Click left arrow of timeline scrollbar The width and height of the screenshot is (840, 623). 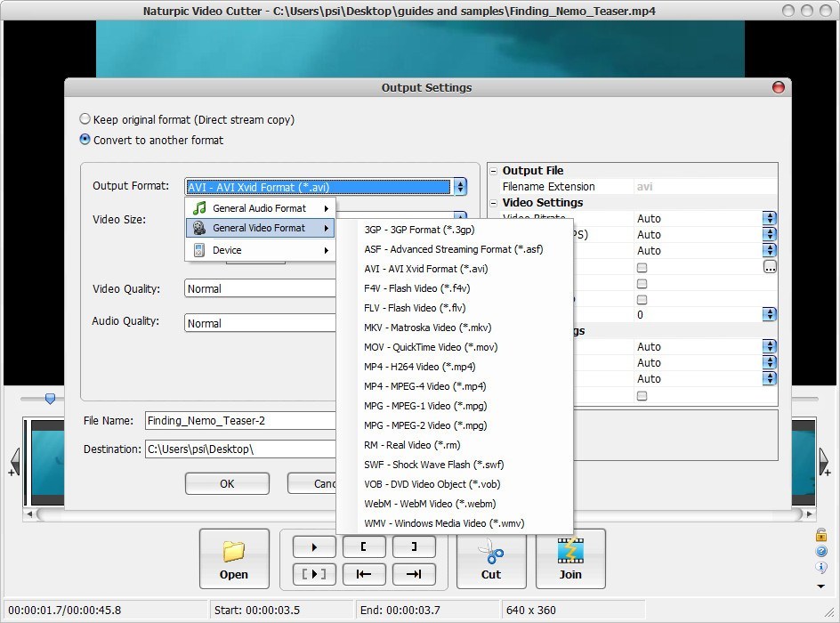(x=29, y=514)
